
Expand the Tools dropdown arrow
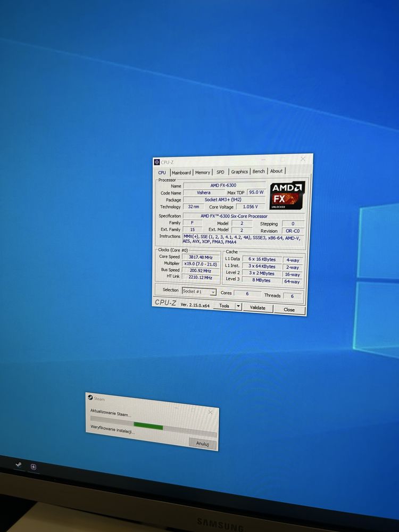tap(238, 306)
